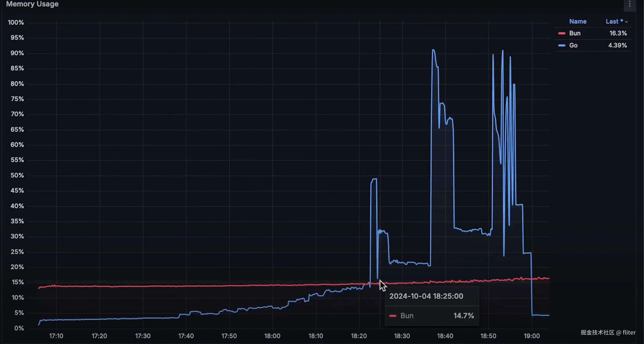Image resolution: width=644 pixels, height=344 pixels.
Task: Click the 50% label on the Y axis
Action: (17, 175)
